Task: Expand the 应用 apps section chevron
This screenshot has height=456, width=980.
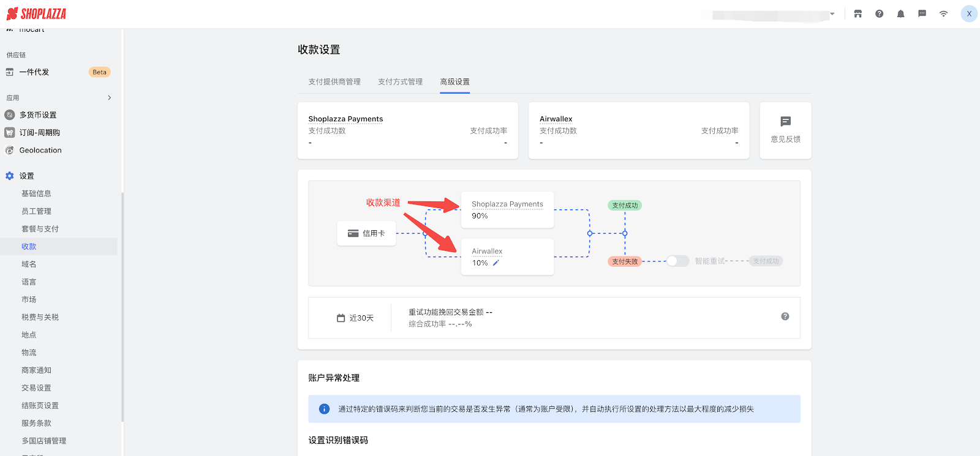Action: (x=110, y=98)
